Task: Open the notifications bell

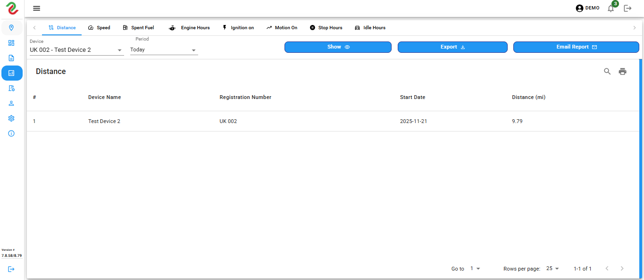Action: [x=611, y=8]
